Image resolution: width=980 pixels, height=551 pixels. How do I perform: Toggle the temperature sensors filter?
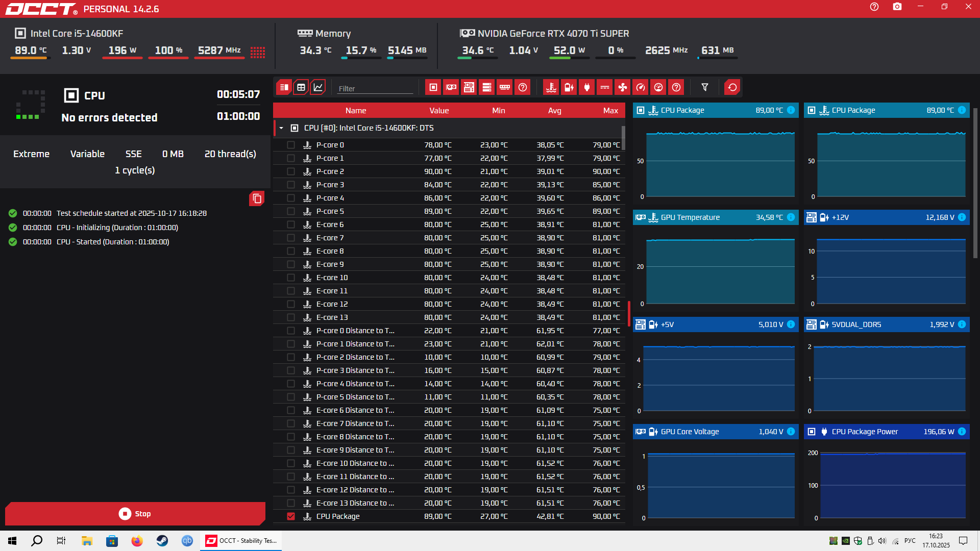(551, 87)
